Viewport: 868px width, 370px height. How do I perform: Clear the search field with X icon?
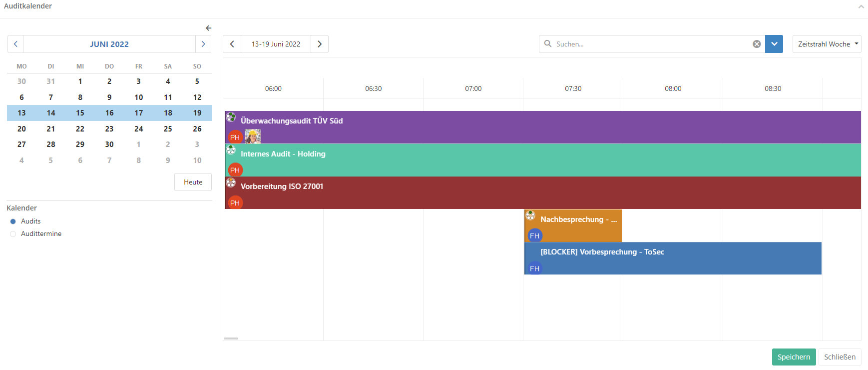pyautogui.click(x=757, y=44)
